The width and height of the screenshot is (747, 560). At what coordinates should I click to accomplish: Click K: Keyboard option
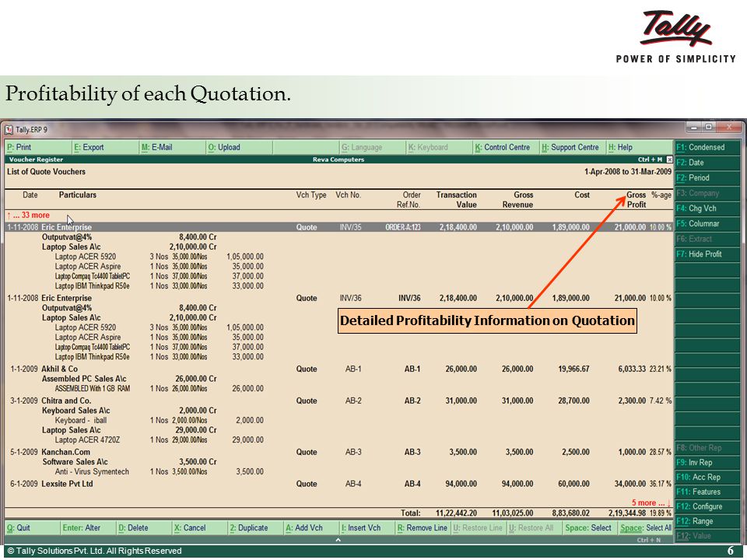[439, 148]
